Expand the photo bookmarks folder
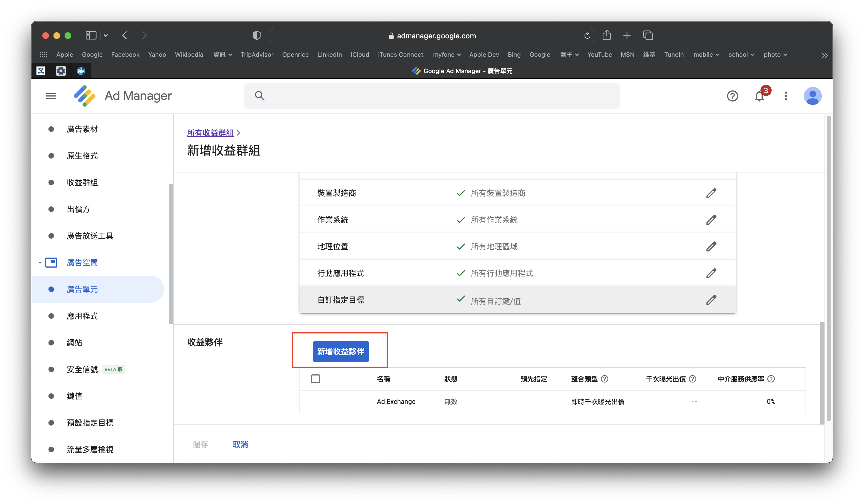Image resolution: width=864 pixels, height=504 pixels. coord(775,55)
